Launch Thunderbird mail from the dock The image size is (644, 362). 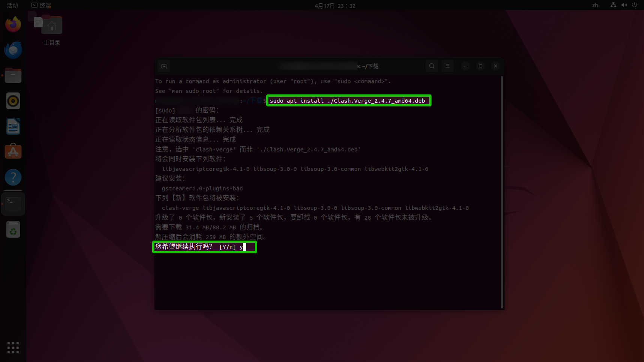pos(13,50)
